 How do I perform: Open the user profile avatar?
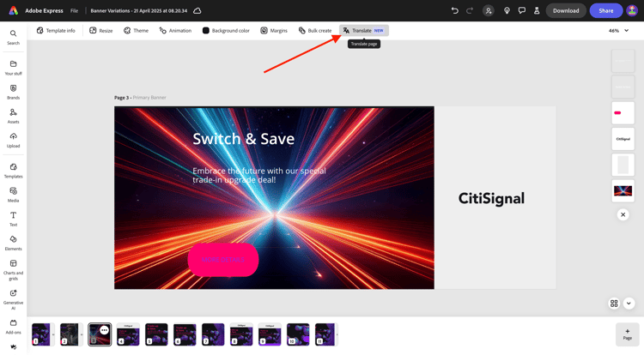632,10
